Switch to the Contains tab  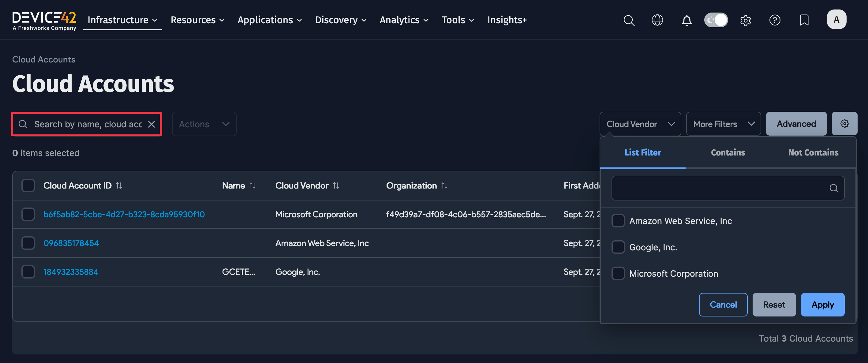point(728,152)
